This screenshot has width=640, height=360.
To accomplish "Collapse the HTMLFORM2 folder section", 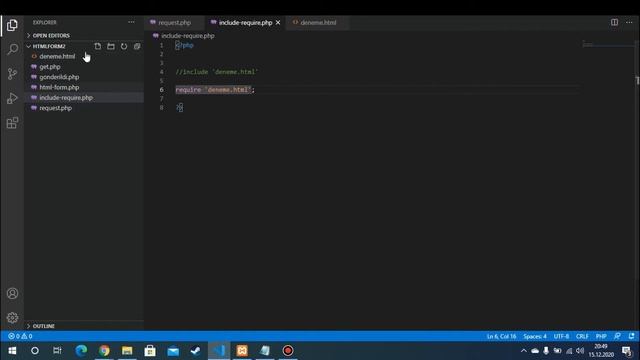I will pos(49,46).
